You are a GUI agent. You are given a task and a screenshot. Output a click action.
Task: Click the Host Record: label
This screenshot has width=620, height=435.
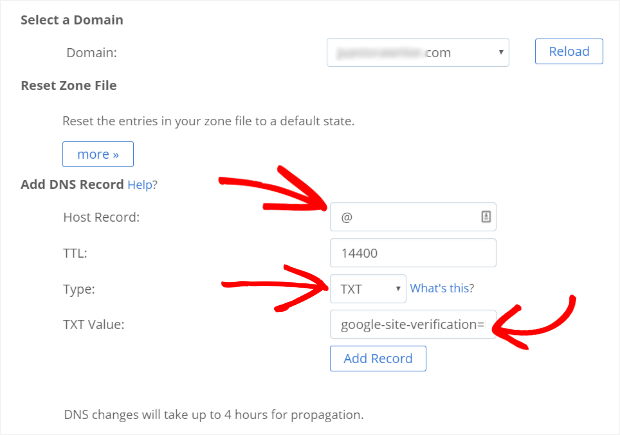(102, 217)
